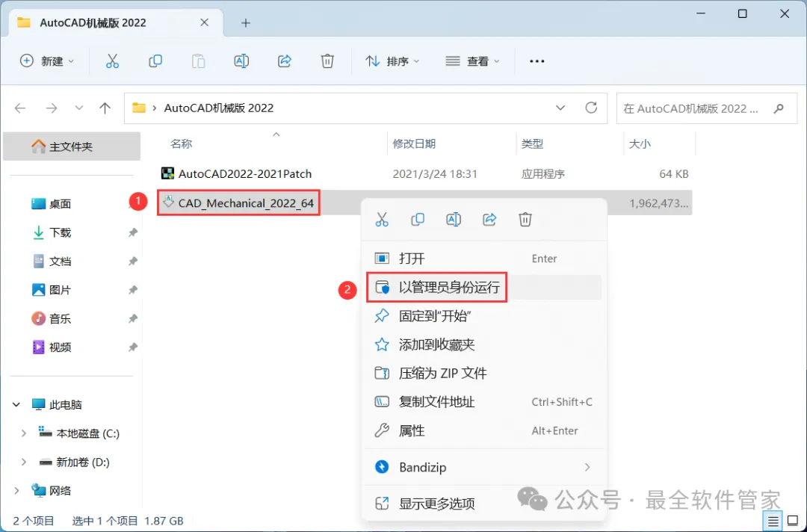Choose 属性 in context menu
Image resolution: width=807 pixels, height=532 pixels.
(483, 430)
